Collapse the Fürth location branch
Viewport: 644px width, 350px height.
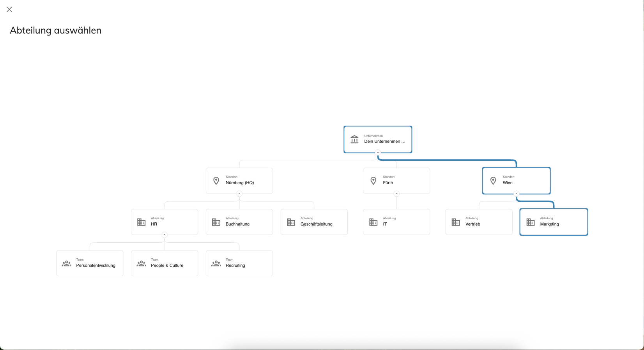tap(396, 194)
